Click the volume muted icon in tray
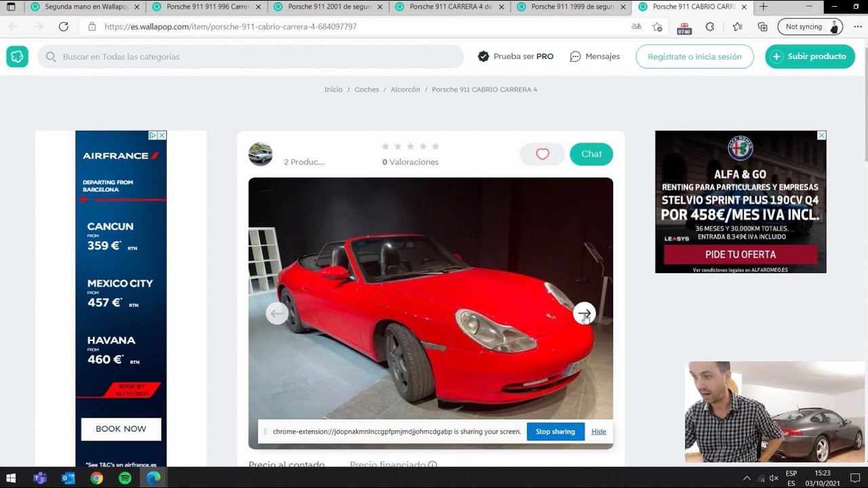868x488 pixels. tap(774, 478)
